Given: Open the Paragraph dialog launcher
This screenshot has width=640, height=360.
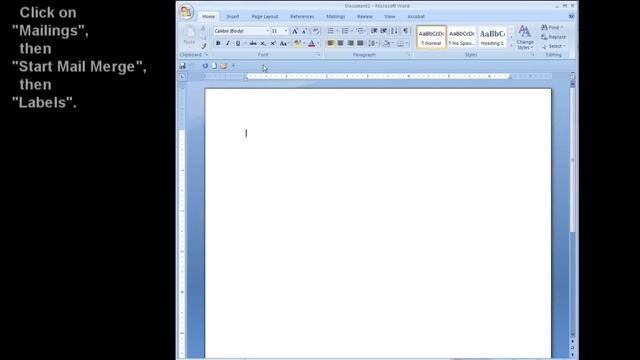Looking at the screenshot, I should (x=409, y=55).
